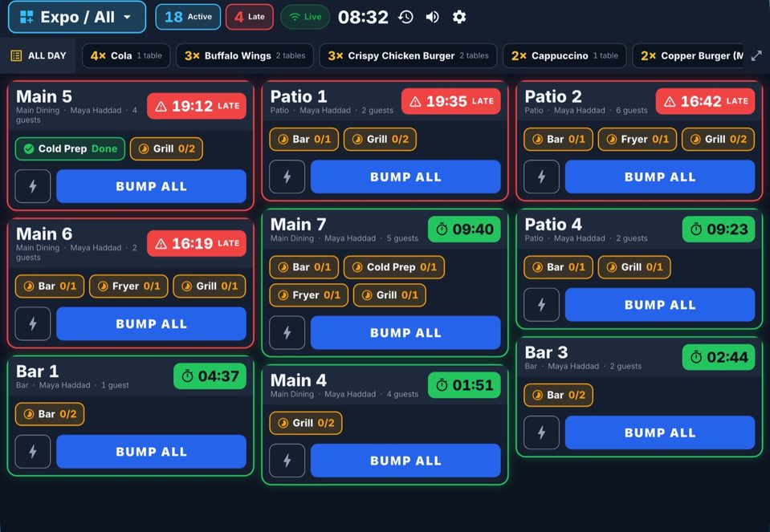Click the lightning icon on Patio 4

click(542, 305)
